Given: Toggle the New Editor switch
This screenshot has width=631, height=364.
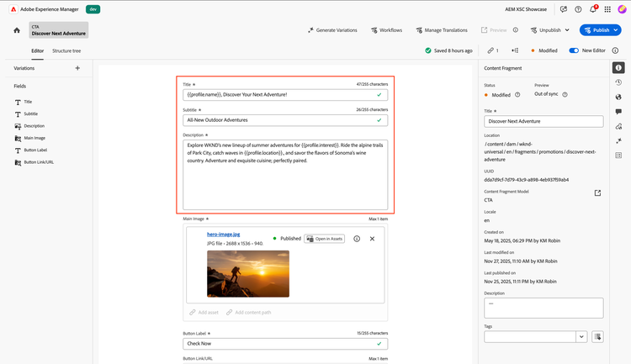Looking at the screenshot, I should 574,50.
